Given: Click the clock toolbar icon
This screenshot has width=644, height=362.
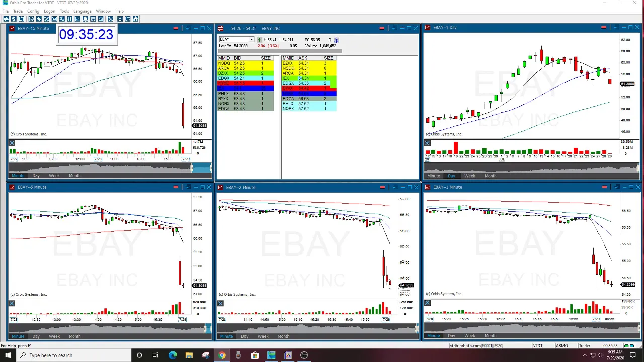Looking at the screenshot, I should 31,19.
